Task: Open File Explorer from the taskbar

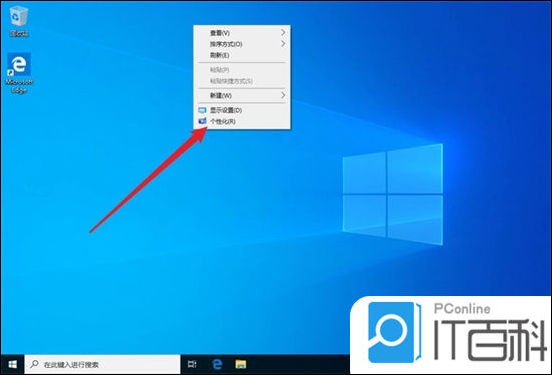Action: point(241,364)
